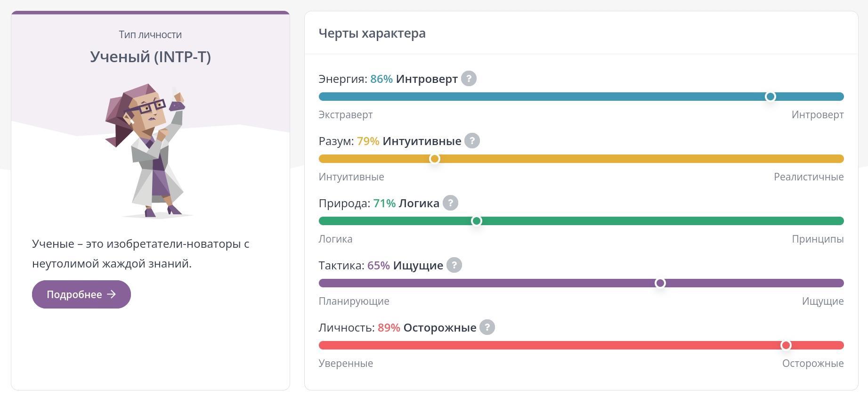Click the yellow Разум slider handle
This screenshot has height=398, width=868.
click(x=435, y=159)
